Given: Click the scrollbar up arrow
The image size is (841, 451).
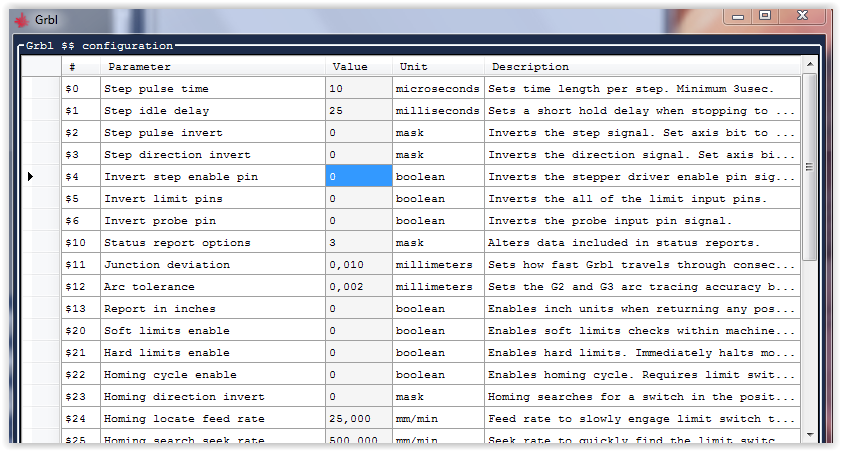Looking at the screenshot, I should (x=810, y=64).
